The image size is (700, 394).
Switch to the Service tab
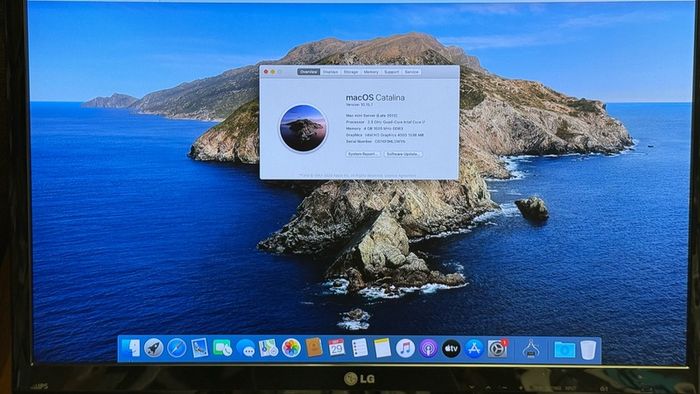[x=412, y=72]
